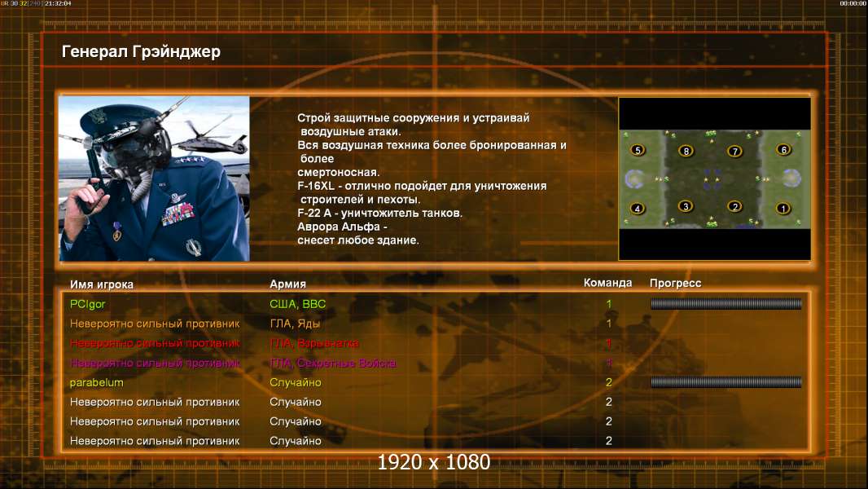Image resolution: width=868 pixels, height=489 pixels.
Task: Click the red army "ГЛА, Взрывчатка"
Action: click(x=313, y=343)
